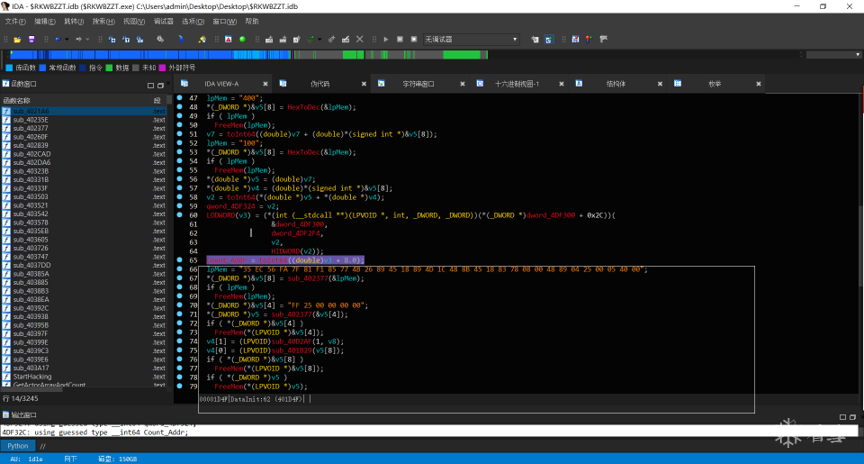
Task: Click the open file folder icon in toolbar
Action: (x=19, y=40)
